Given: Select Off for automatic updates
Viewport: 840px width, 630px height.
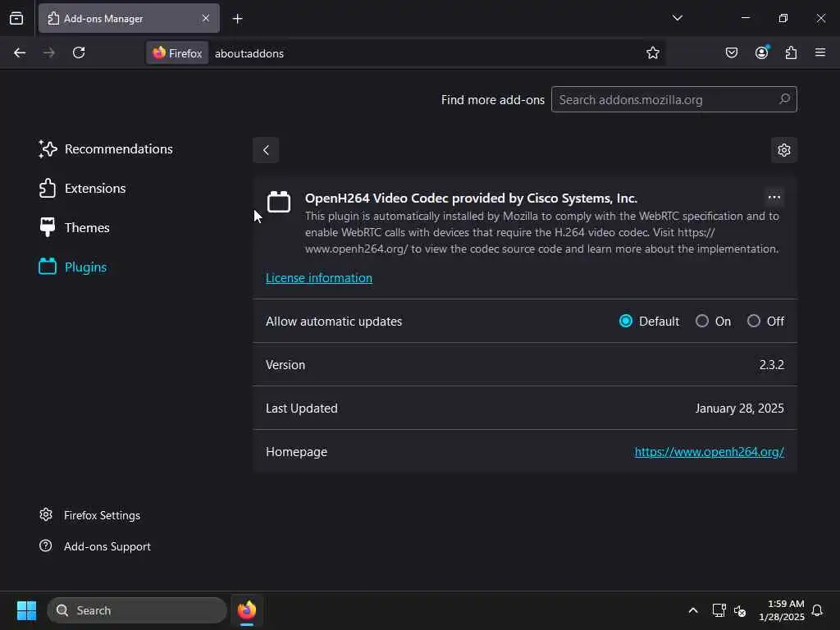Looking at the screenshot, I should 753,321.
